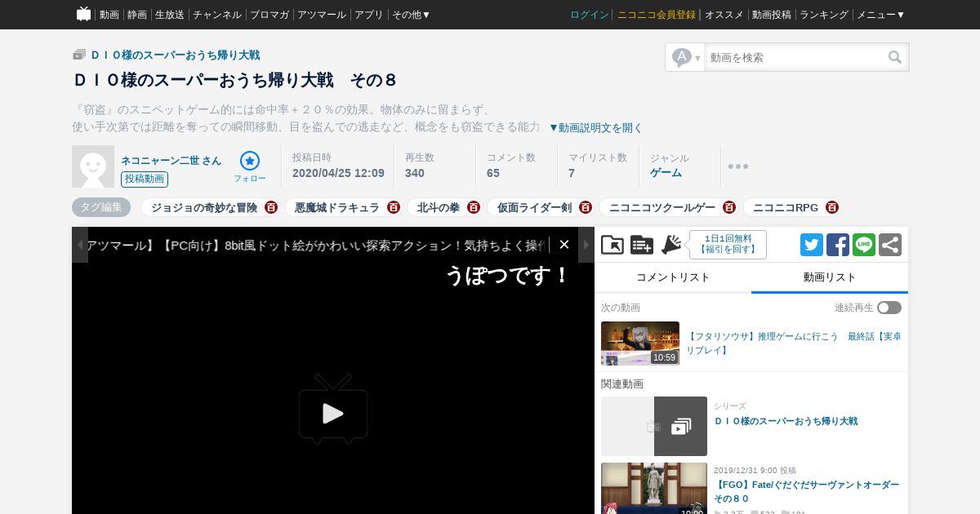Viewport: 980px width, 514px height.
Task: Select the ニコニコツクールゲー tag
Action: point(661,207)
